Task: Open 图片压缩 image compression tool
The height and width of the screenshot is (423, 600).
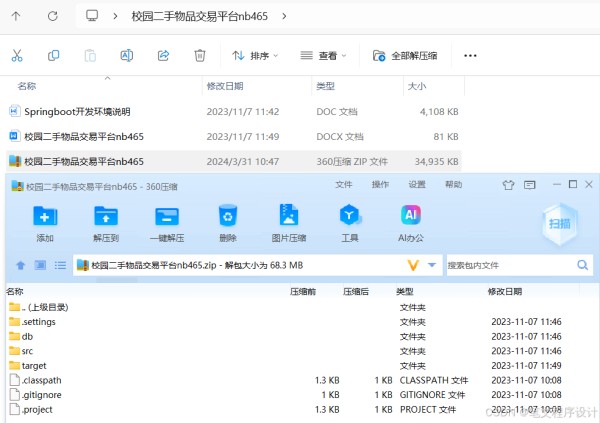Action: (289, 224)
